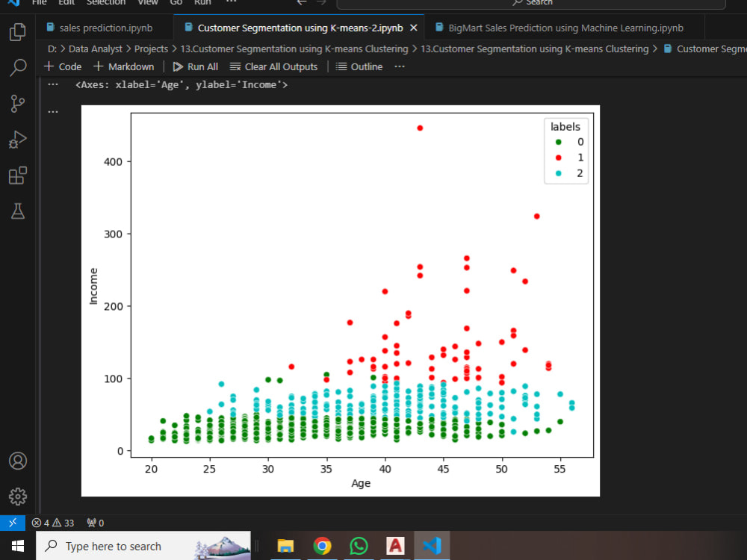The image size is (747, 560).
Task: Open the Testing flask view
Action: point(18,211)
